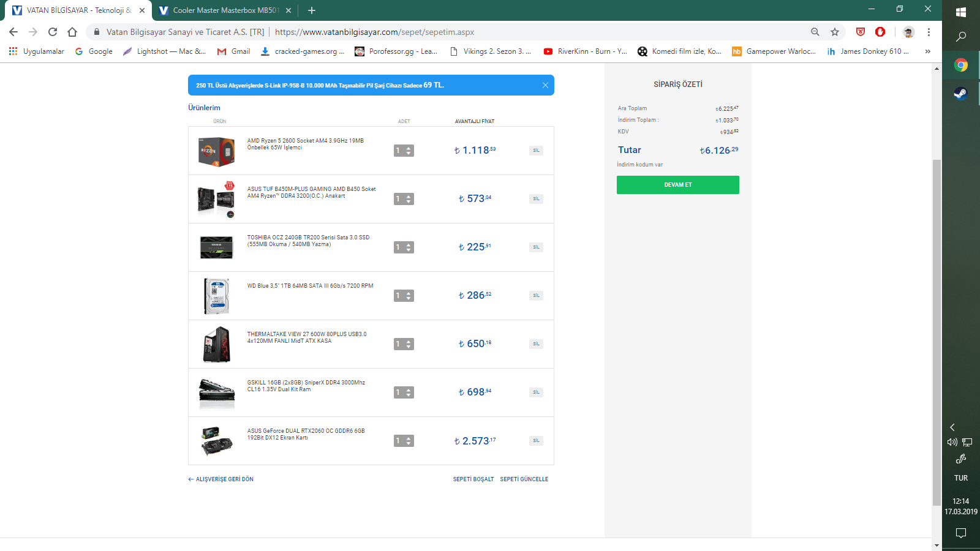Remove WD Blue 1TB with SİL
The width and height of the screenshot is (980, 551).
pyautogui.click(x=536, y=296)
